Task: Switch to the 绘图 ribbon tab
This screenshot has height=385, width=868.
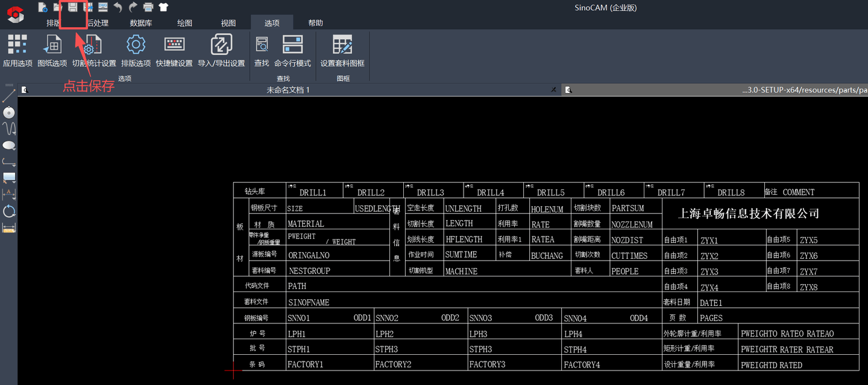Action: pos(184,23)
